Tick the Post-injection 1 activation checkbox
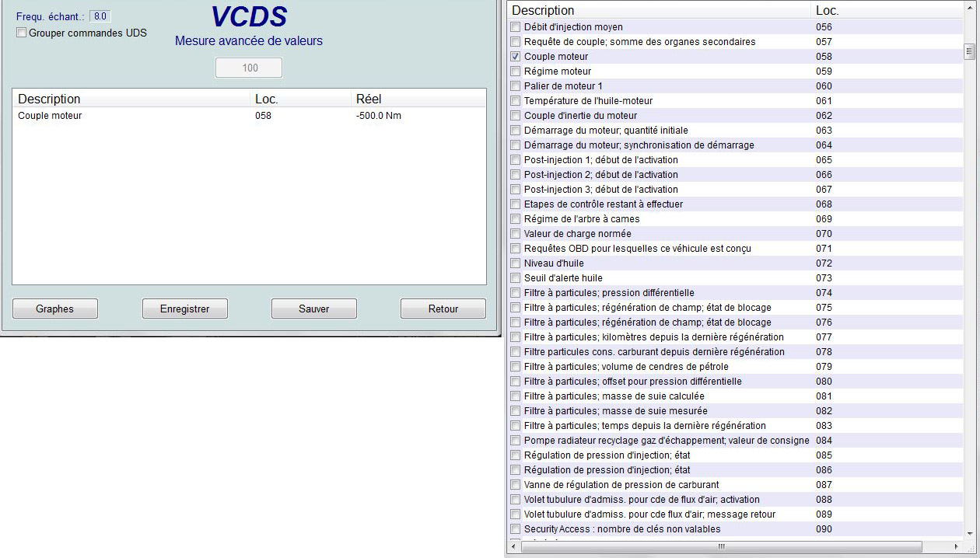This screenshot has width=980, height=558. pos(515,160)
